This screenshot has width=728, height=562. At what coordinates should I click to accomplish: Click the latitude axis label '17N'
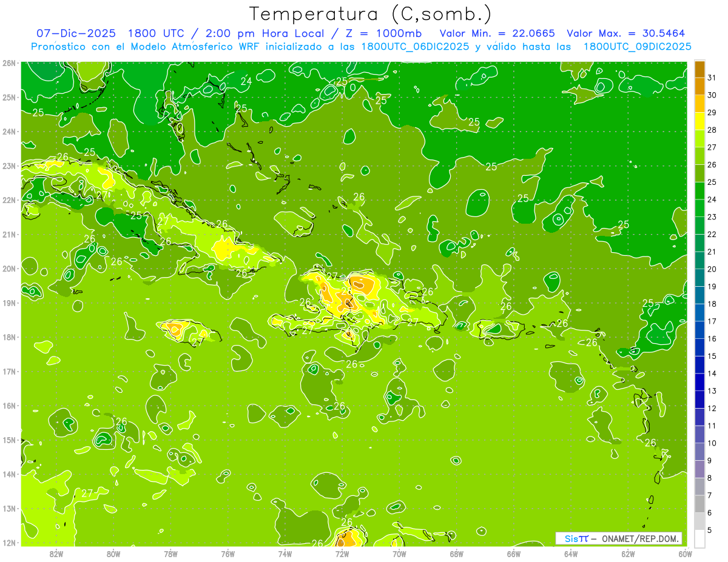[9, 372]
